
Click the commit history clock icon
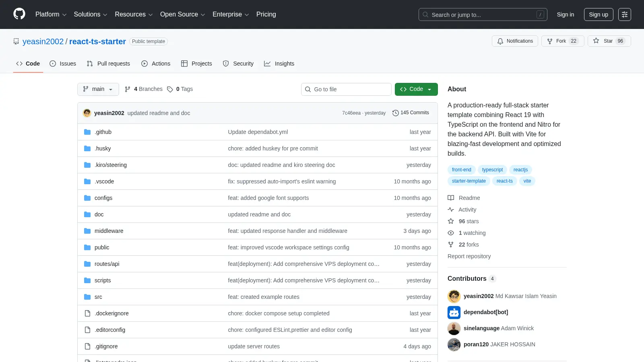pyautogui.click(x=396, y=113)
